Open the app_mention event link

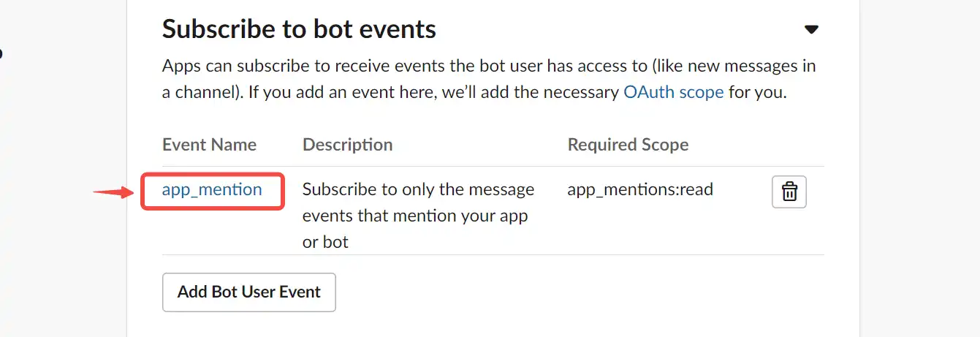coord(212,189)
